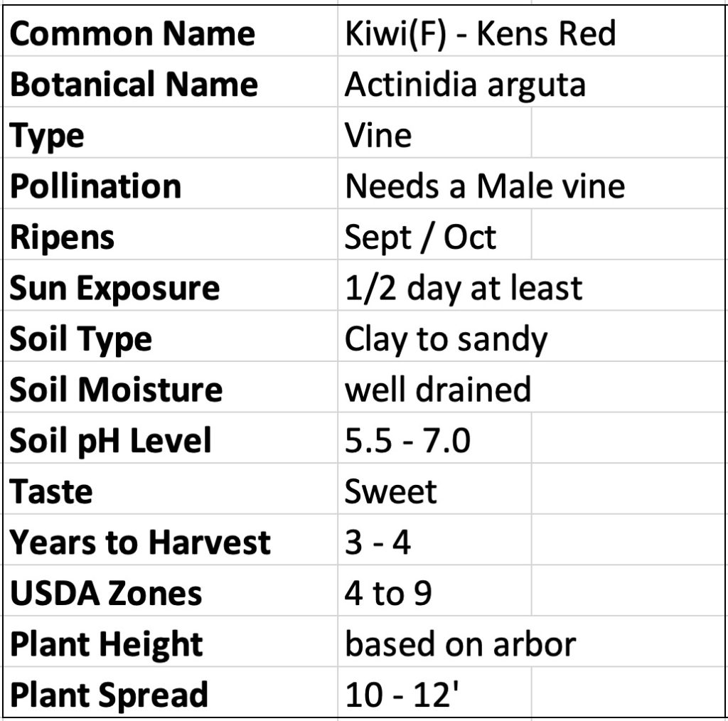Select the USDA Zones label cell

pyautogui.click(x=106, y=593)
